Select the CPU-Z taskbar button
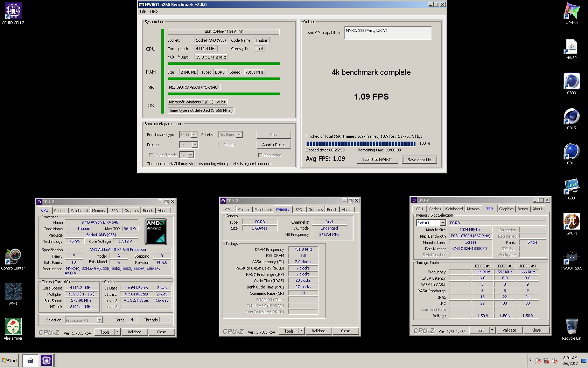588x368 pixels. (47, 360)
